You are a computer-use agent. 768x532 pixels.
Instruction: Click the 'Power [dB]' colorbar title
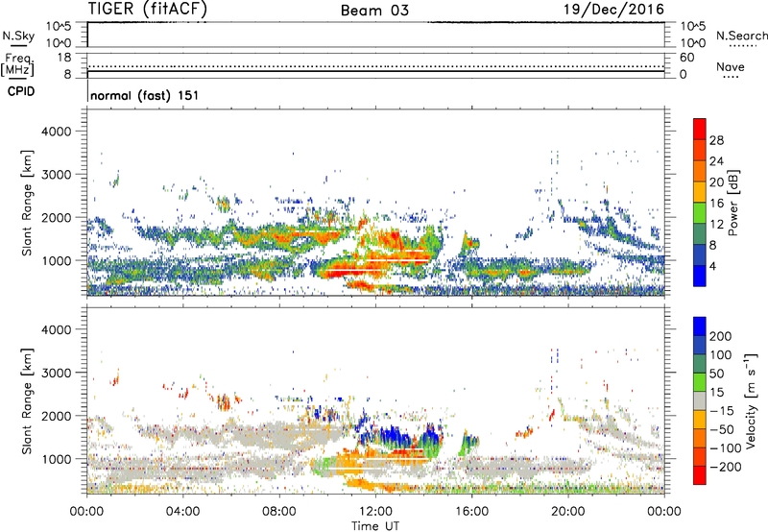click(x=732, y=203)
